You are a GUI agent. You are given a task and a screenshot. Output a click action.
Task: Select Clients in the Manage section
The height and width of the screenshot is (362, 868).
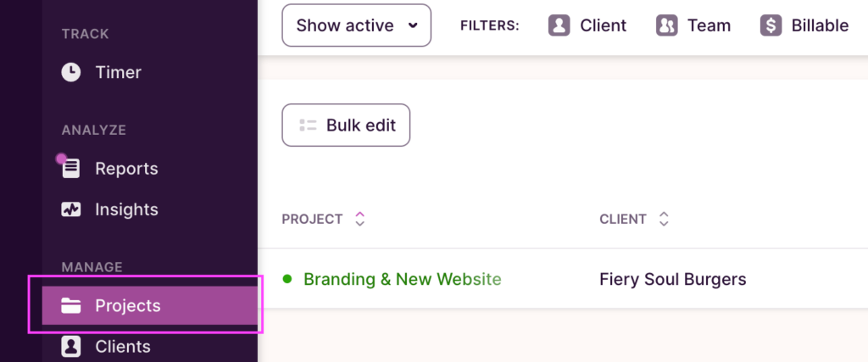coord(123,347)
